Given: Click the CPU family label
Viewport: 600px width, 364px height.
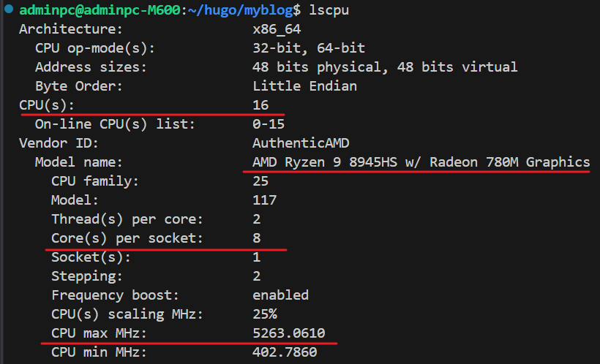Looking at the screenshot, I should tap(95, 181).
